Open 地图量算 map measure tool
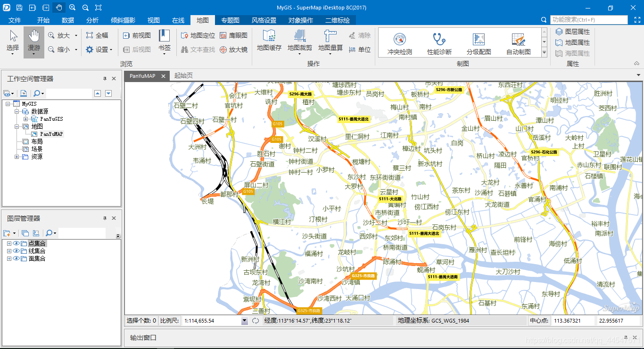Screen dimensions: 644x349 pos(330,42)
